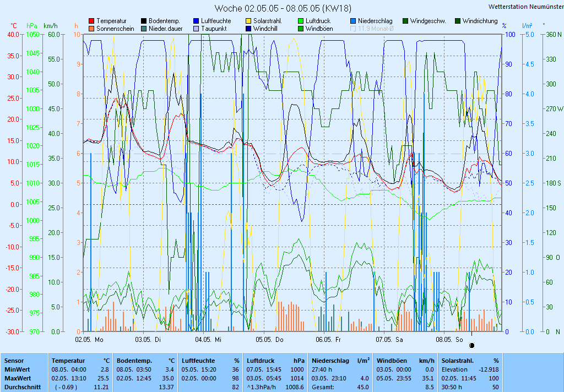The width and height of the screenshot is (564, 392).
Task: Click the '360 N' wind direction axis label
Action: pyautogui.click(x=554, y=35)
